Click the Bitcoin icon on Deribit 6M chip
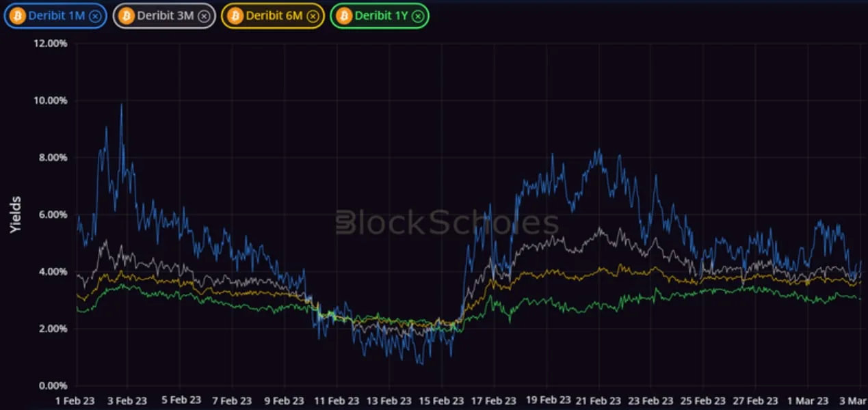868x410 pixels. 235,16
